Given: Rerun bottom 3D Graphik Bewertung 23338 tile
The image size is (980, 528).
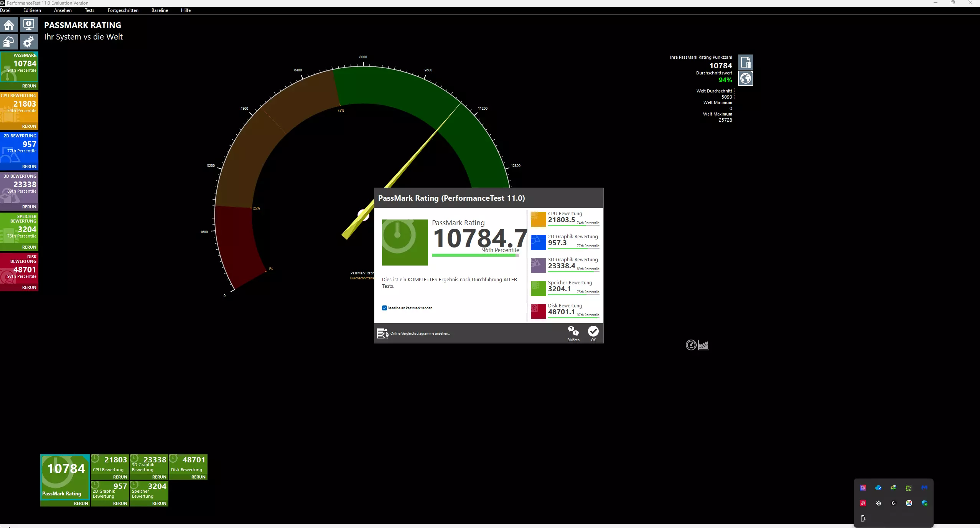Looking at the screenshot, I should click(159, 477).
